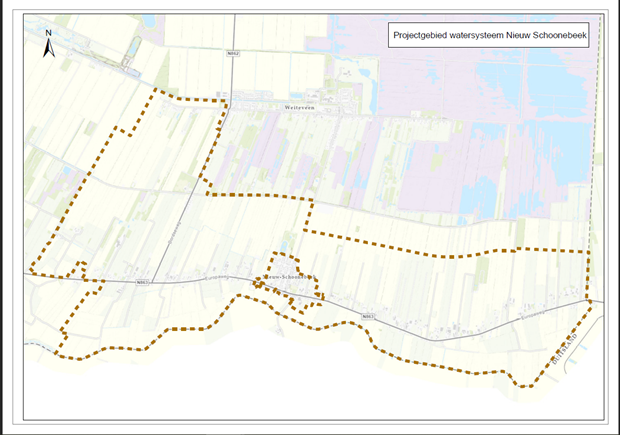This screenshot has width=620, height=435.
Task: Click the N862 road shield near the top
Action: (233, 57)
